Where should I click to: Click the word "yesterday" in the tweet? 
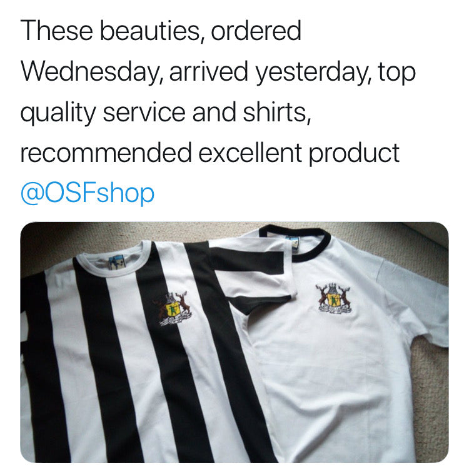coord(313,73)
